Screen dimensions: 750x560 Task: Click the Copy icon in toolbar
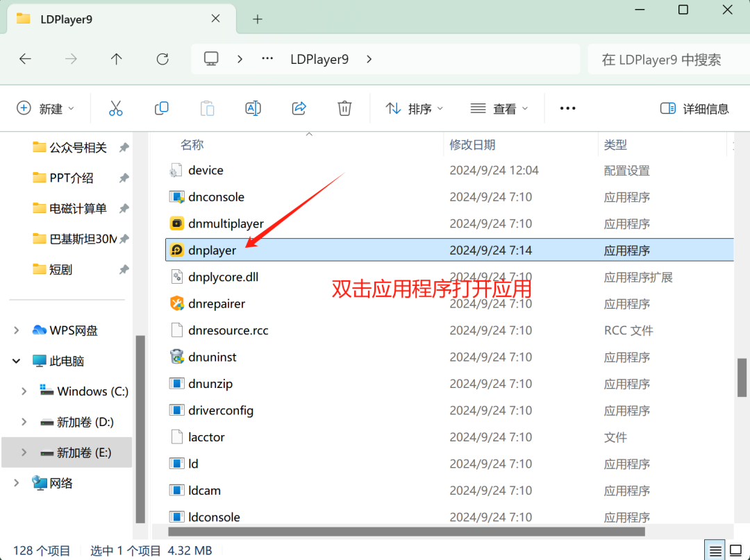pyautogui.click(x=162, y=108)
